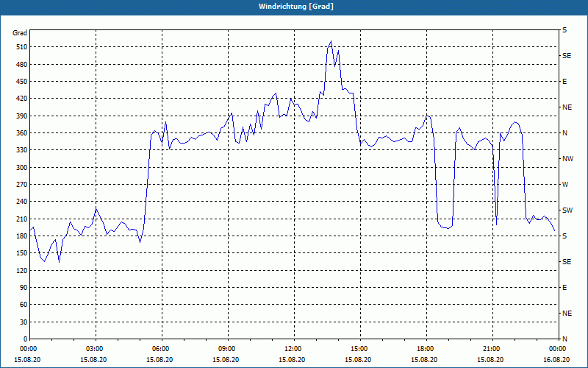This screenshot has width=588, height=368.
Task: Click the 00:00 label above date 15.08.20
Action: coord(28,349)
